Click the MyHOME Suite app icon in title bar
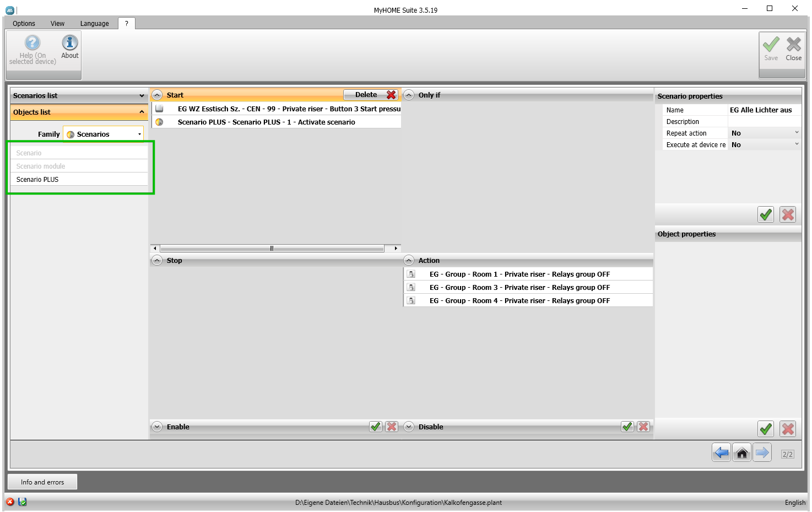This screenshot has height=512, width=812. (x=9, y=10)
